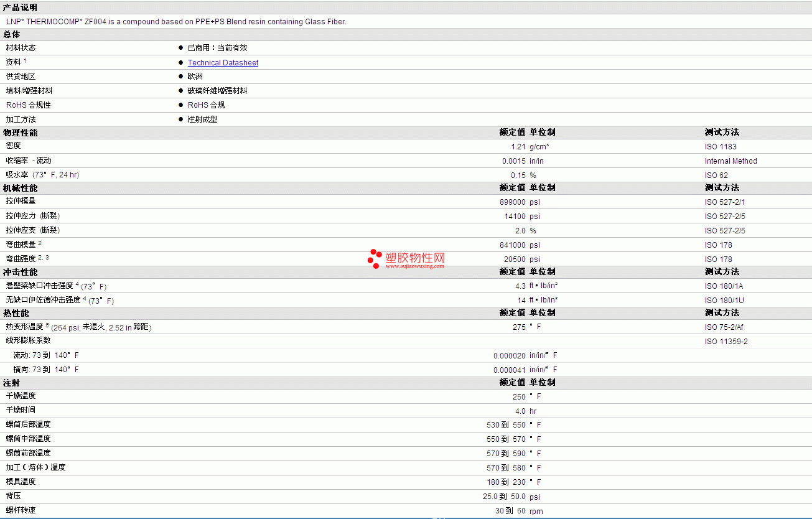Click the 拉伸应力 (断裂) row label

click(33, 216)
